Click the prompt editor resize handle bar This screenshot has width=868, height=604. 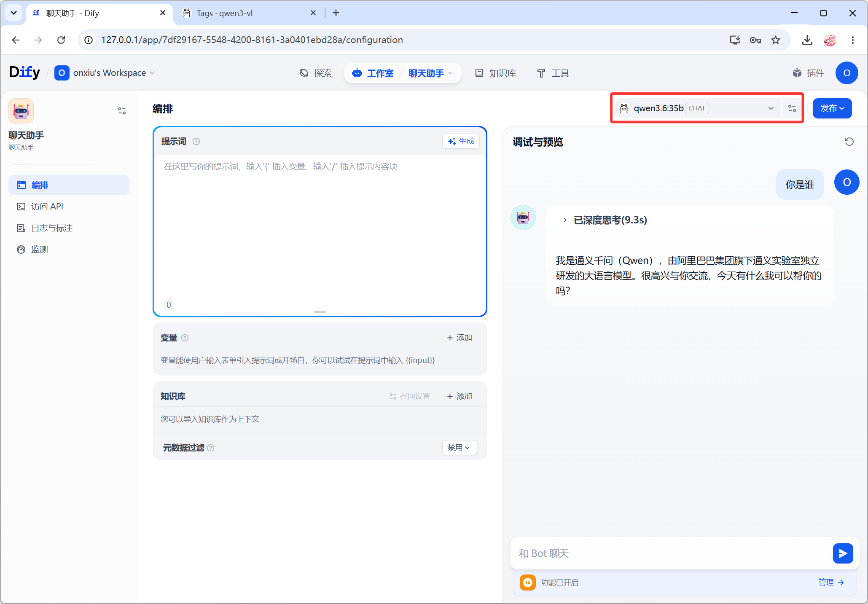pos(320,311)
